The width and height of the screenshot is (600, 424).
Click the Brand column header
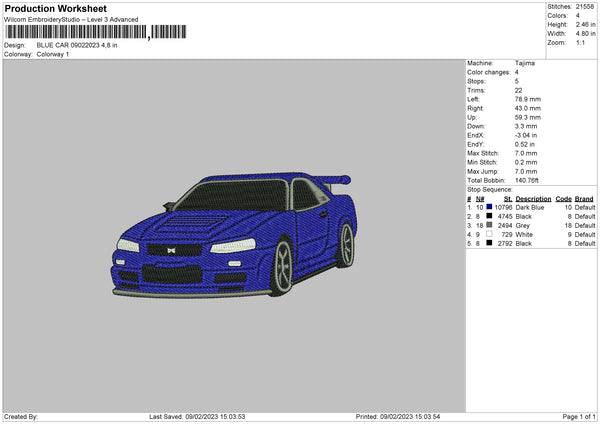584,198
